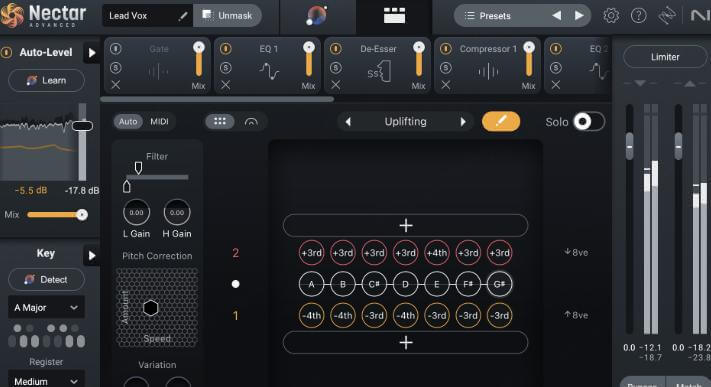Select Auto harmony mode
The width and height of the screenshot is (711, 387).
(x=128, y=122)
